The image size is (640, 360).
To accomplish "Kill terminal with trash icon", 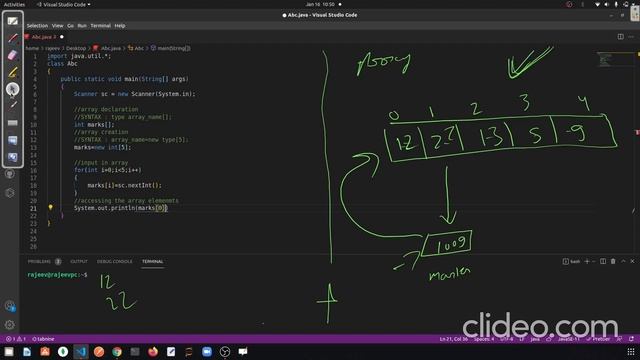I will tap(613, 261).
